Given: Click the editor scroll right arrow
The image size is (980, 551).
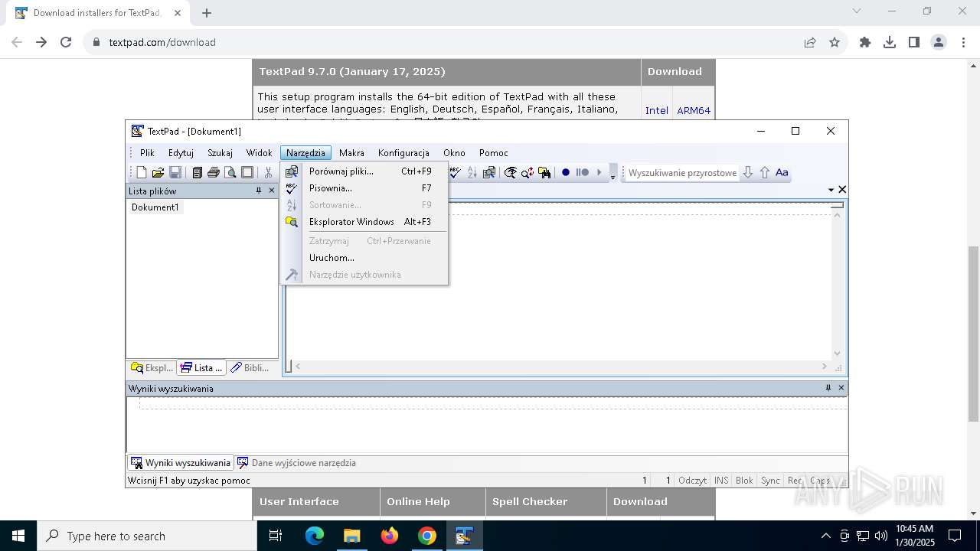Looking at the screenshot, I should pyautogui.click(x=825, y=367).
